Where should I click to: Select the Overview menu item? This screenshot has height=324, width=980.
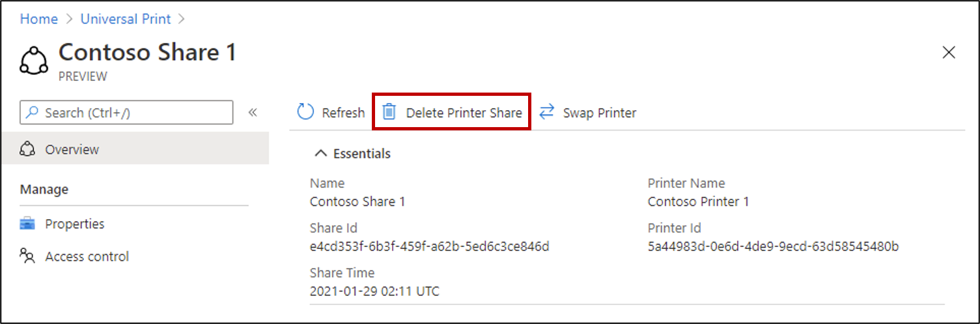click(135, 149)
